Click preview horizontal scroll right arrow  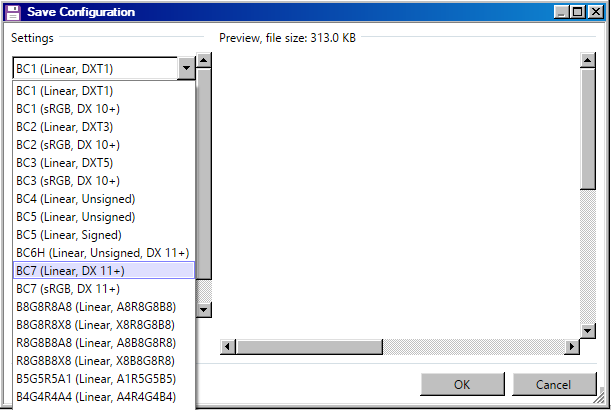572,346
